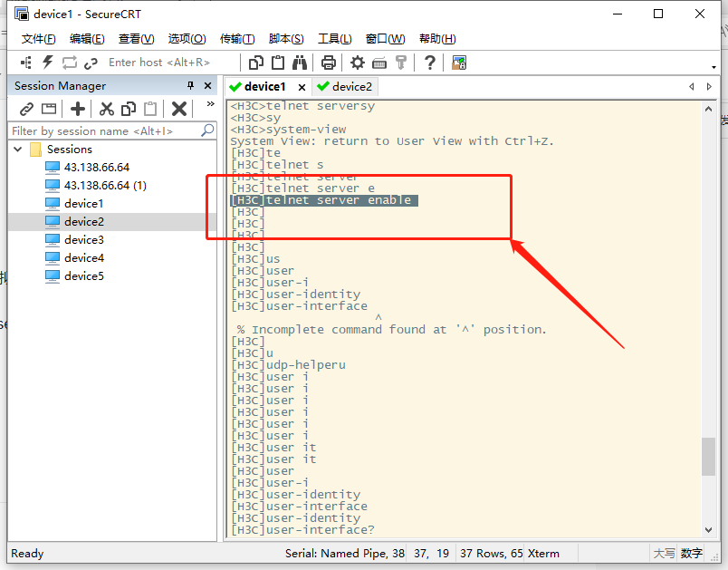Screen dimensions: 728x570
Task: Click the highlighted telnet server enable line
Action: tap(324, 200)
